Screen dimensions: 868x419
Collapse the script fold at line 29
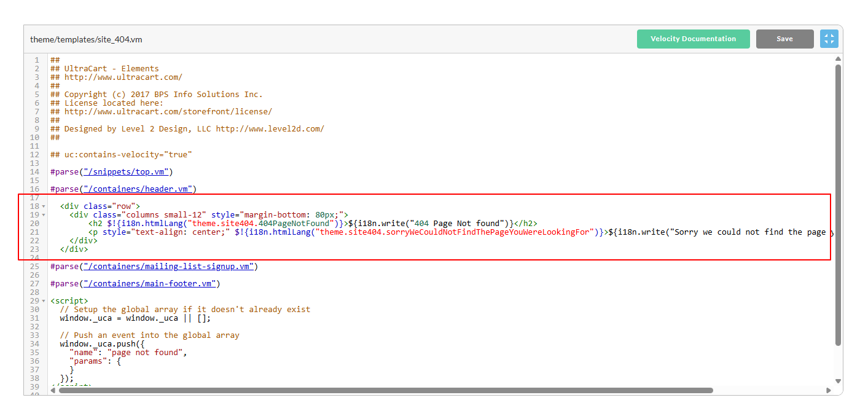click(x=44, y=301)
